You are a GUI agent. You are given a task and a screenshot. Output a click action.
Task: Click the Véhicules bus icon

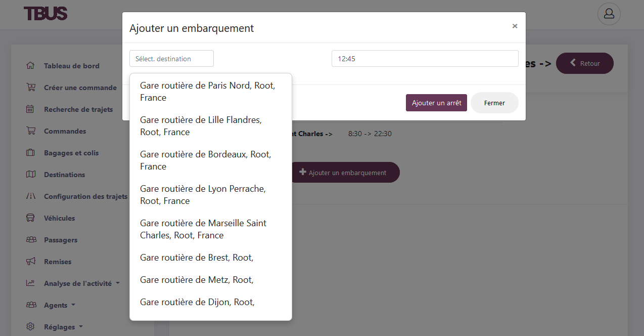[x=30, y=218]
